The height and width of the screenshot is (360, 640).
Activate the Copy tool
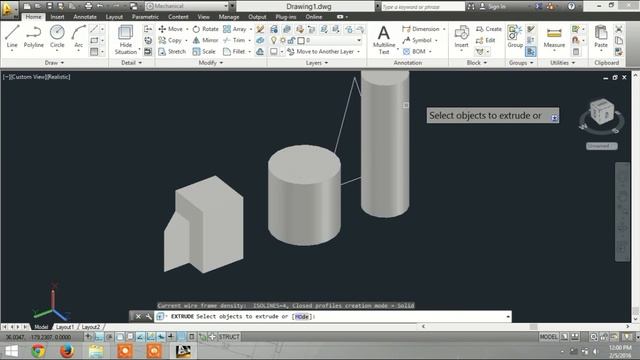point(170,40)
